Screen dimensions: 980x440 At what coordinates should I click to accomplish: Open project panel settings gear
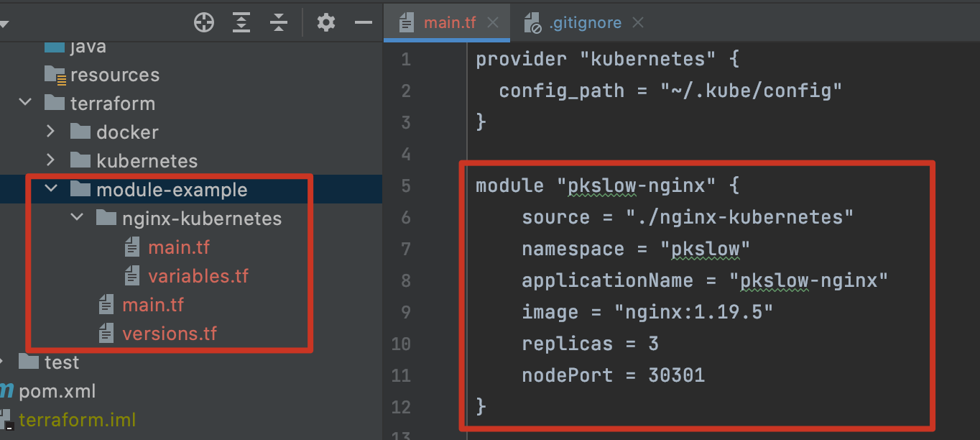coord(326,22)
